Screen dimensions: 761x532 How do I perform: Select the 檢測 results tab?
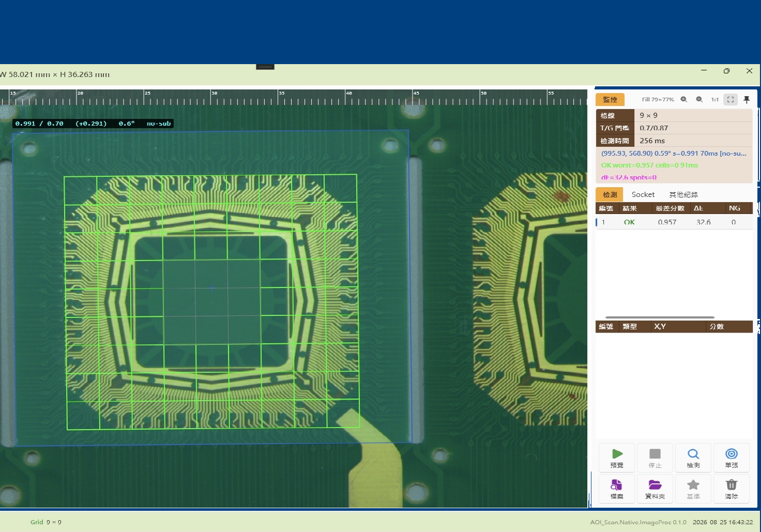610,194
